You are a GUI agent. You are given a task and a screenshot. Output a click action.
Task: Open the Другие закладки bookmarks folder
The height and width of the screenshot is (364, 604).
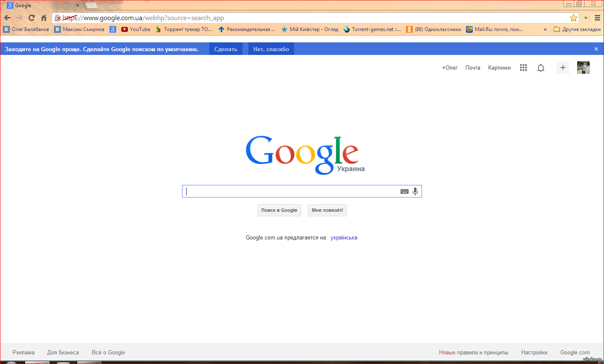577,29
